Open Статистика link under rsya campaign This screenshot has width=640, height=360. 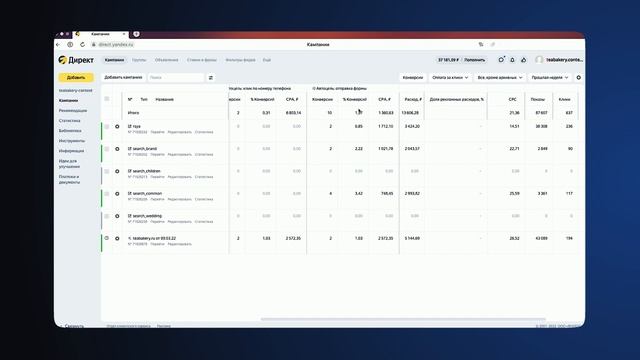pos(204,132)
